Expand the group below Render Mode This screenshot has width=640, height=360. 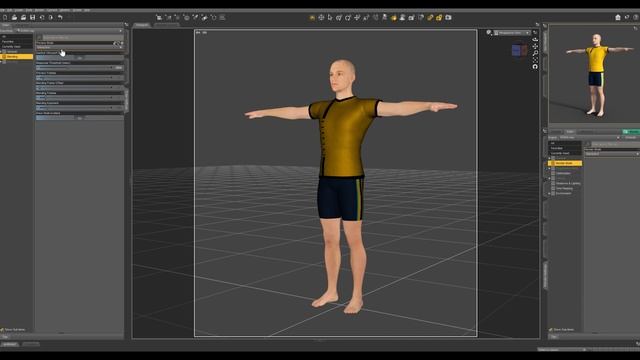click(549, 168)
